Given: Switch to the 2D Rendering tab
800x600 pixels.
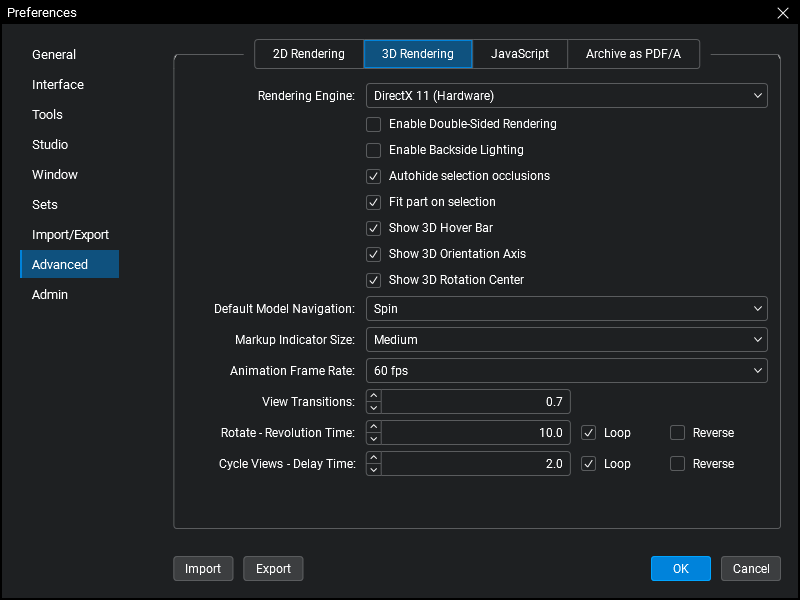Looking at the screenshot, I should click(x=309, y=54).
